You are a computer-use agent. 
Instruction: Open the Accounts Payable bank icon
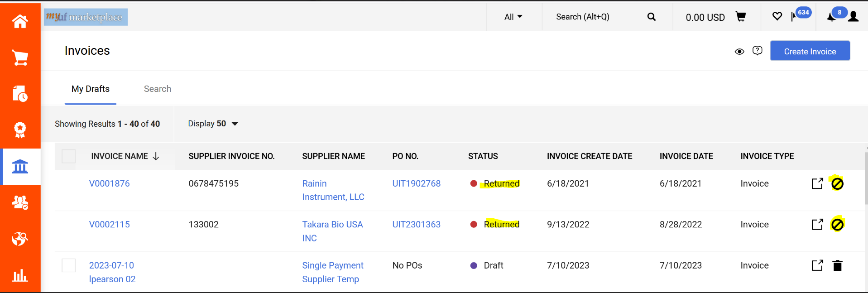[x=20, y=167]
